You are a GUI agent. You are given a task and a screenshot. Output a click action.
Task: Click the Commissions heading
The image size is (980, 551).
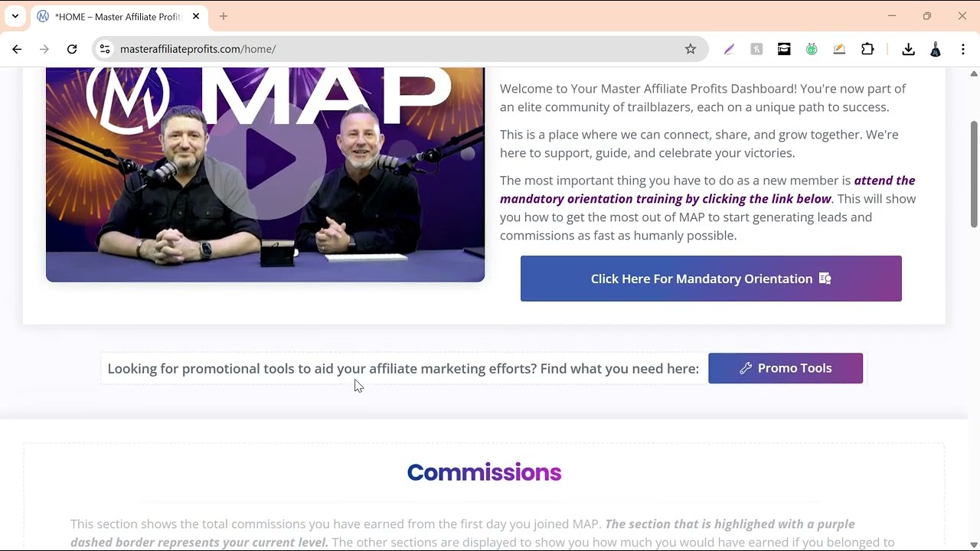tap(484, 472)
